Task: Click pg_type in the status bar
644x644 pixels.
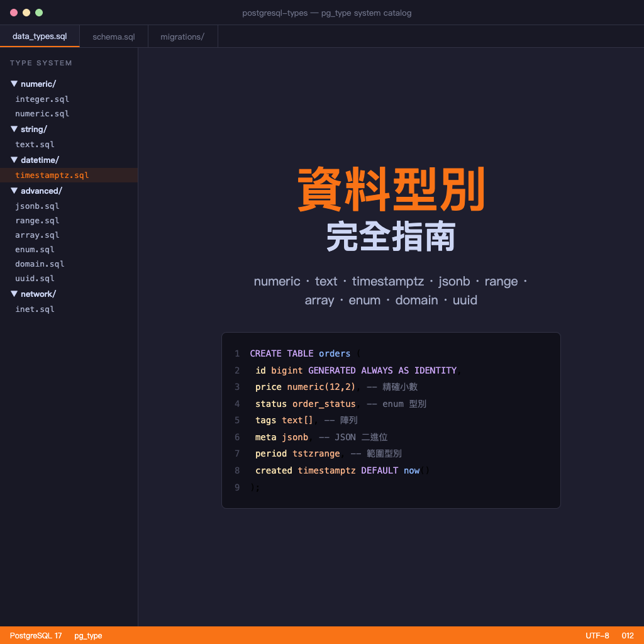Action: 88,635
